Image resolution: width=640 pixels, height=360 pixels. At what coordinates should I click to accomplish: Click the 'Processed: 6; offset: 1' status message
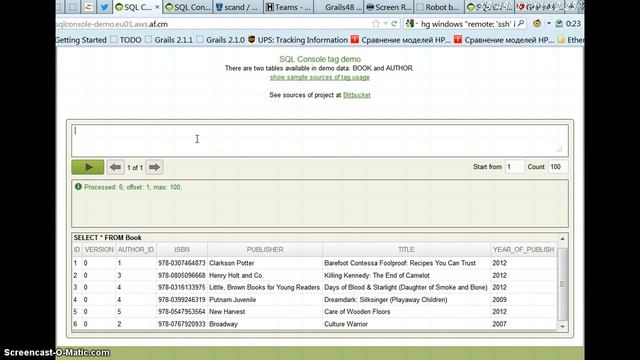pyautogui.click(x=133, y=187)
